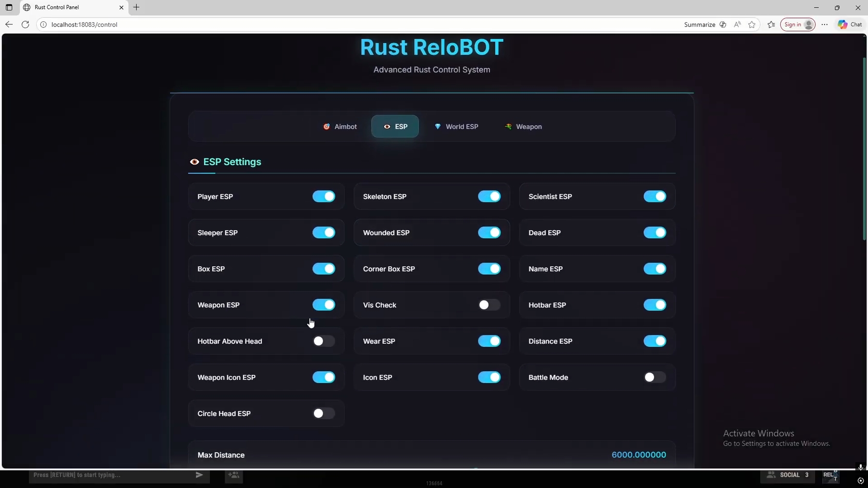
Task: Click the Max Distance slider
Action: pos(476,468)
